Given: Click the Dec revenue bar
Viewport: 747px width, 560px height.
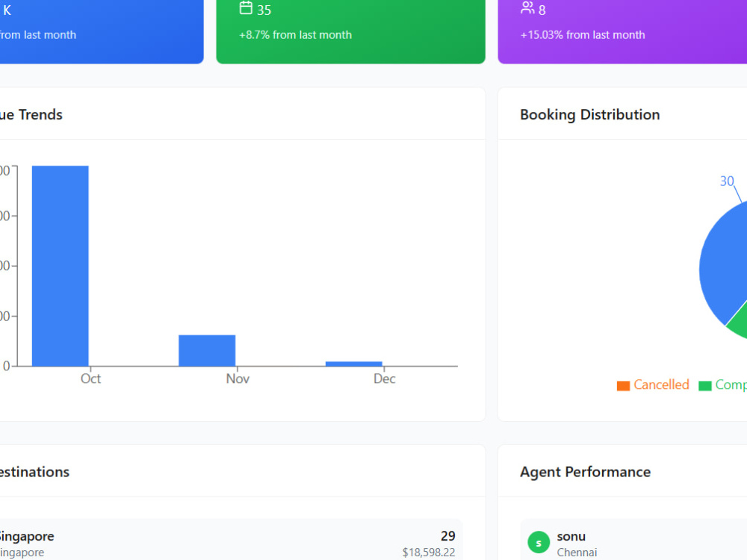Looking at the screenshot, I should (353, 364).
